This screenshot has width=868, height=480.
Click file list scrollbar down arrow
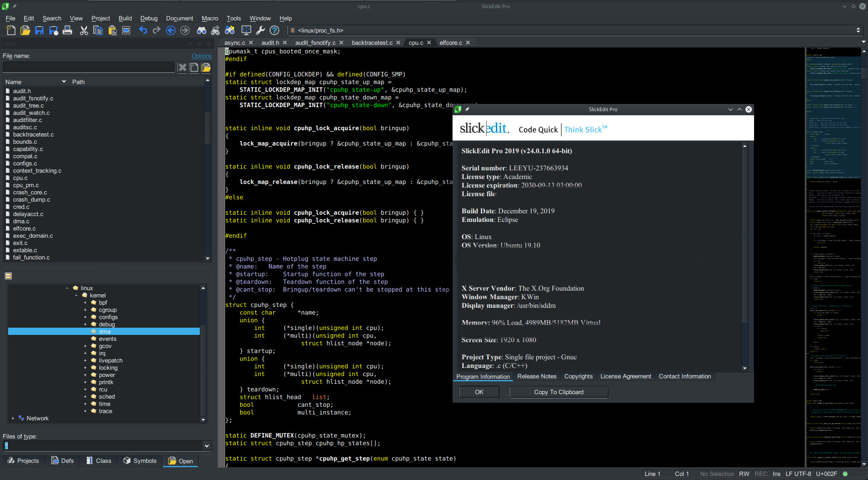[208, 259]
